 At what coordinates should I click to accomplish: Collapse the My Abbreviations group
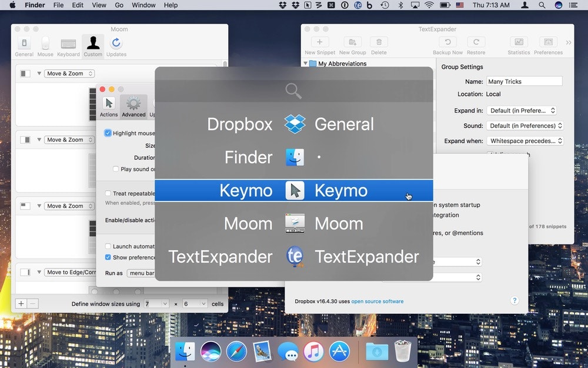[306, 64]
